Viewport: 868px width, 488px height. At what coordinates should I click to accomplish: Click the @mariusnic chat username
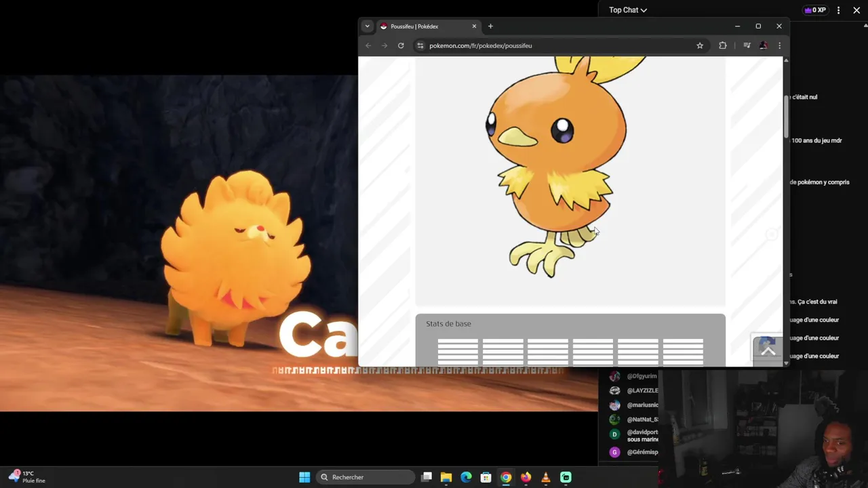click(x=642, y=405)
